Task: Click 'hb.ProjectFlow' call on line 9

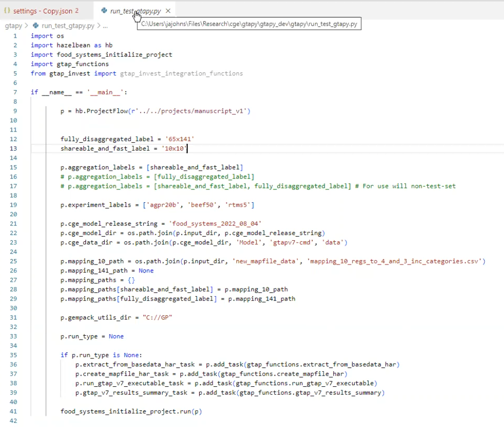Action: [x=101, y=111]
